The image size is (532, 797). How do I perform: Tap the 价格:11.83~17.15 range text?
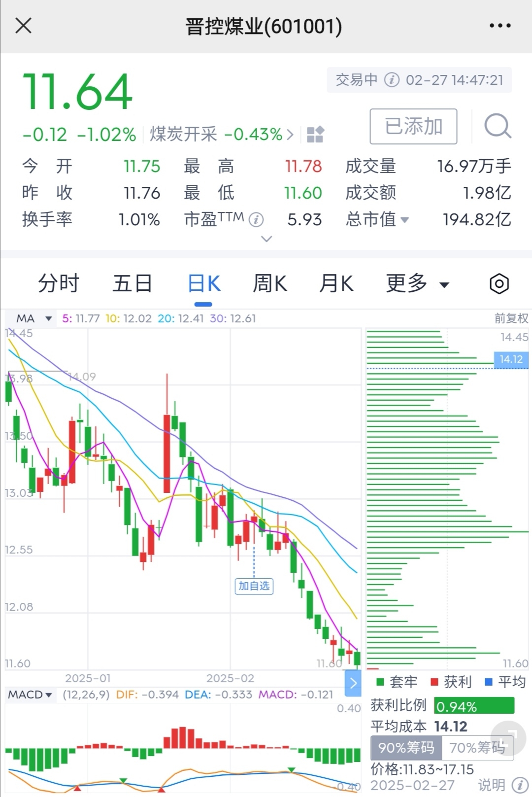pyautogui.click(x=422, y=769)
